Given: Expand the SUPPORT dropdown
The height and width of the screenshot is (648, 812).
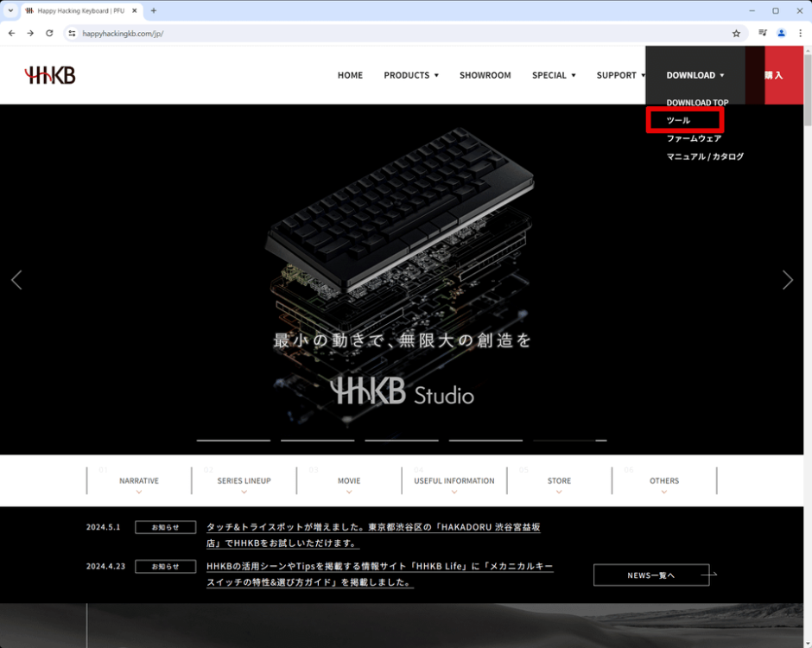Looking at the screenshot, I should coord(620,75).
